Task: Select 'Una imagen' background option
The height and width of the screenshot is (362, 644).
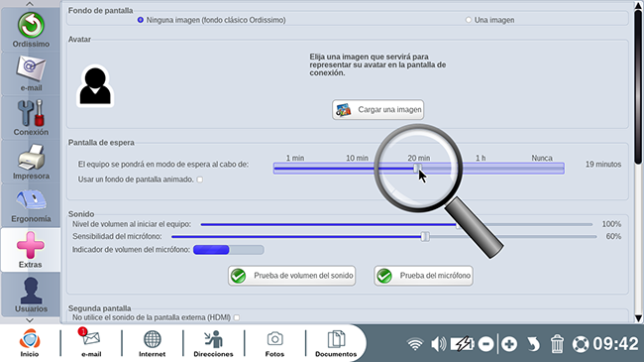Action: pyautogui.click(x=469, y=20)
